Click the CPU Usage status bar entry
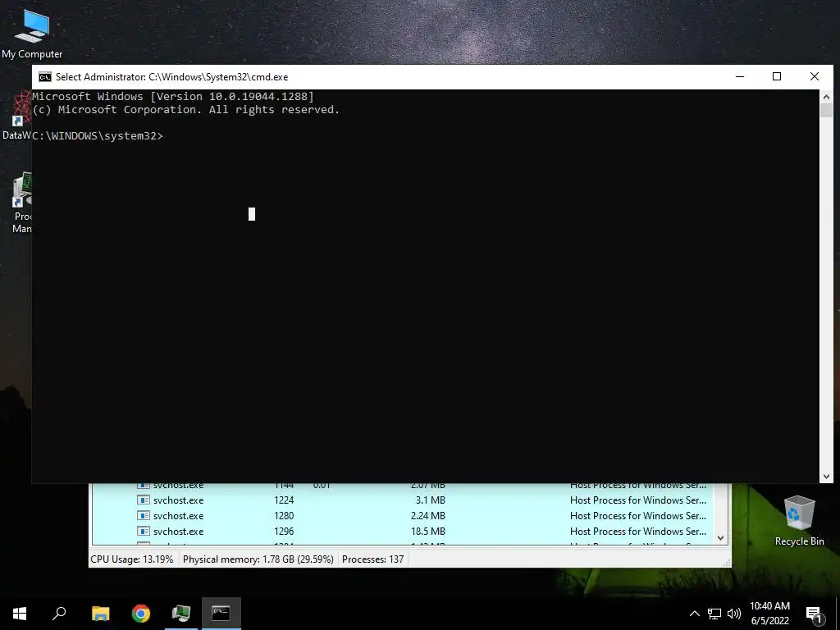The height and width of the screenshot is (630, 840). point(132,559)
